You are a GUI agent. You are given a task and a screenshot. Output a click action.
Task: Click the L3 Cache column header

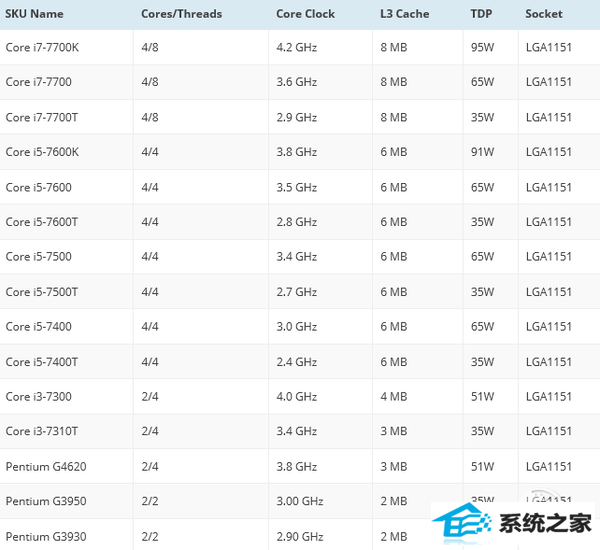click(x=404, y=14)
